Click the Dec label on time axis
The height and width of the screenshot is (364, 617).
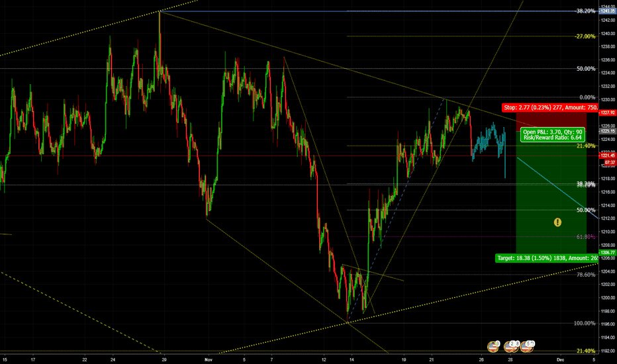[x=560, y=359]
